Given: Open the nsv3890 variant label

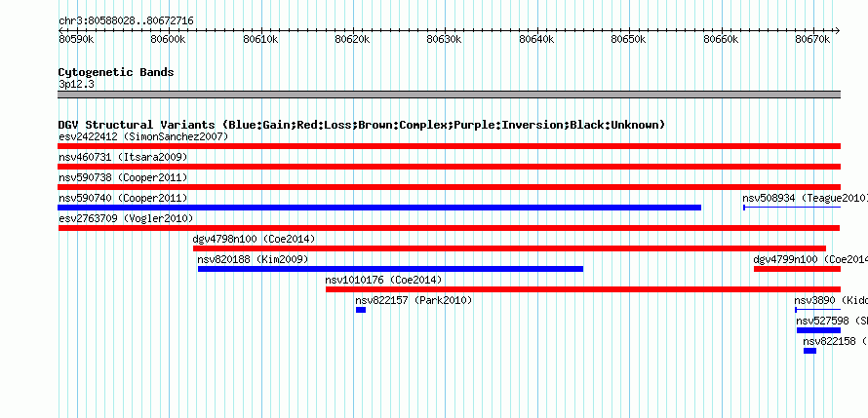Looking at the screenshot, I should coord(831,300).
